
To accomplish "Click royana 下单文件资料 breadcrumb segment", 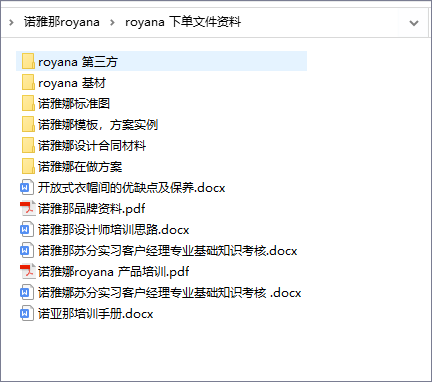I will pos(183,22).
